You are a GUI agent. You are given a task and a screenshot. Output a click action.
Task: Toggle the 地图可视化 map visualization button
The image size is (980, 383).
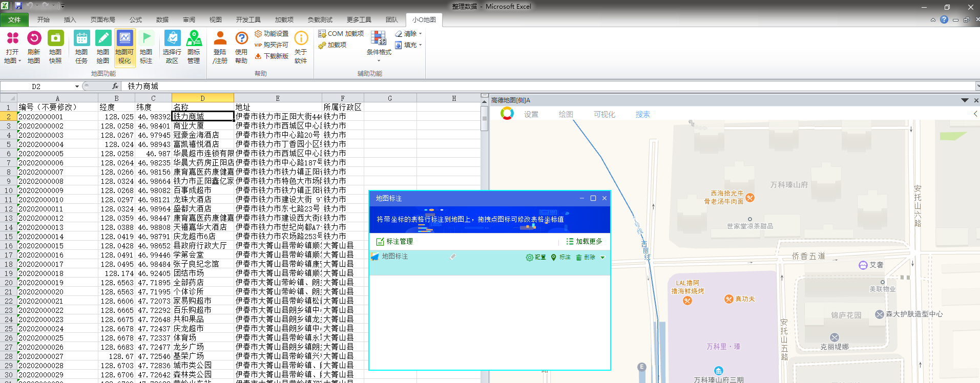124,47
